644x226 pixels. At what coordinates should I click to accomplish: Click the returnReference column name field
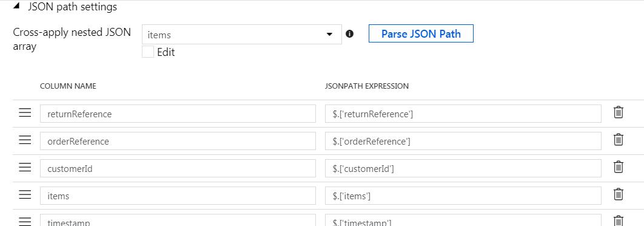pyautogui.click(x=178, y=114)
